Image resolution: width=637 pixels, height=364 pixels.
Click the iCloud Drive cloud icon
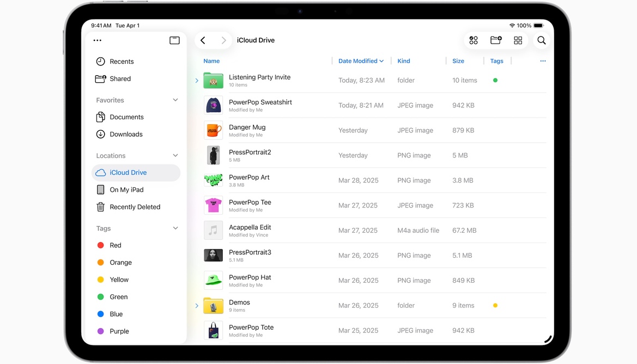click(x=100, y=173)
